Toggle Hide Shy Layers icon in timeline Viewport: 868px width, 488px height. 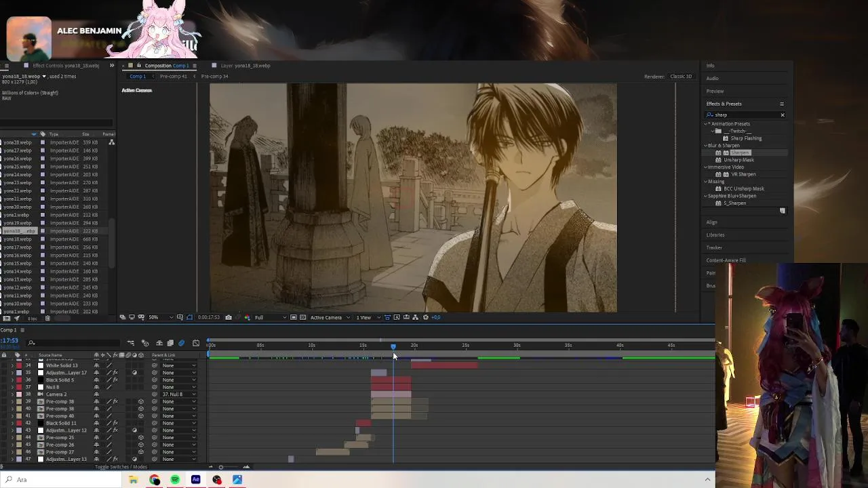tap(159, 343)
